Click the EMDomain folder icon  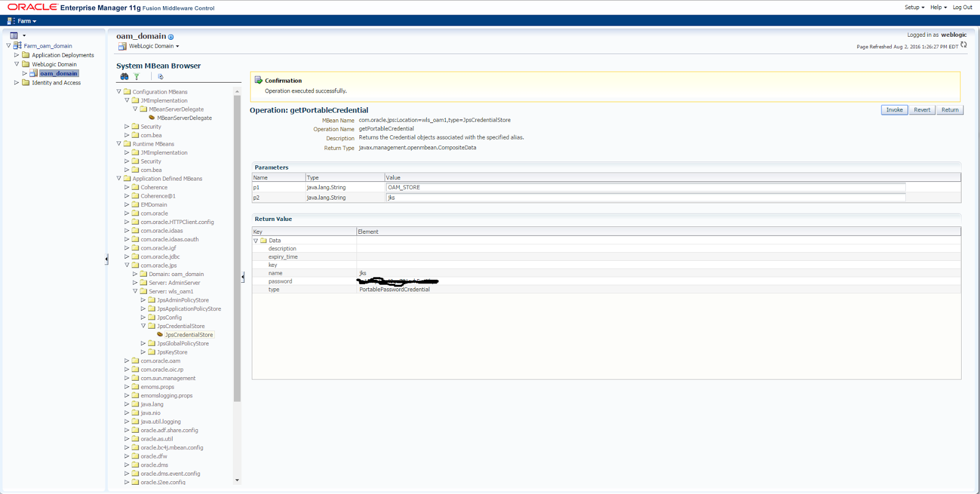click(135, 204)
